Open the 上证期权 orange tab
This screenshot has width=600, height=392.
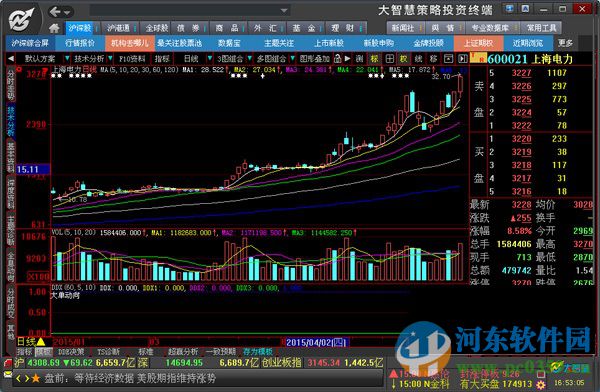pyautogui.click(x=478, y=43)
